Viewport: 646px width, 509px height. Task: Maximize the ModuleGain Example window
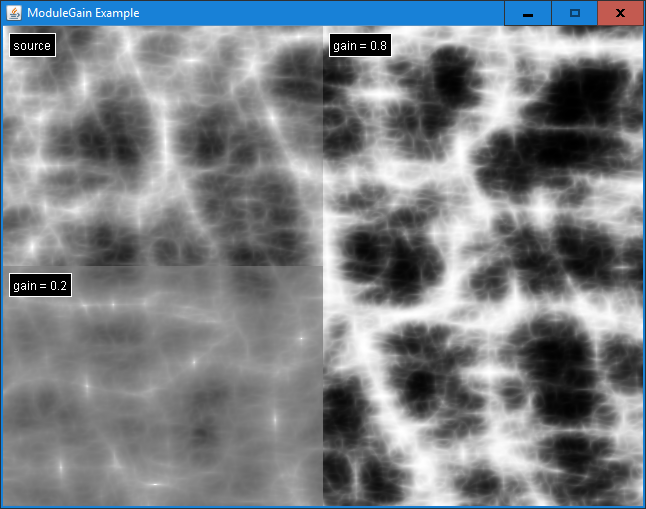coord(574,13)
